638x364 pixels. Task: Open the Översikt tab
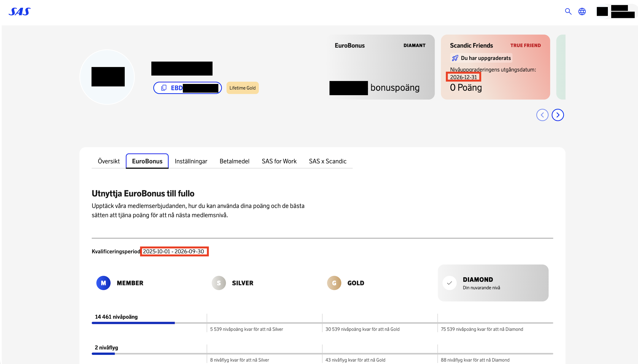point(109,161)
